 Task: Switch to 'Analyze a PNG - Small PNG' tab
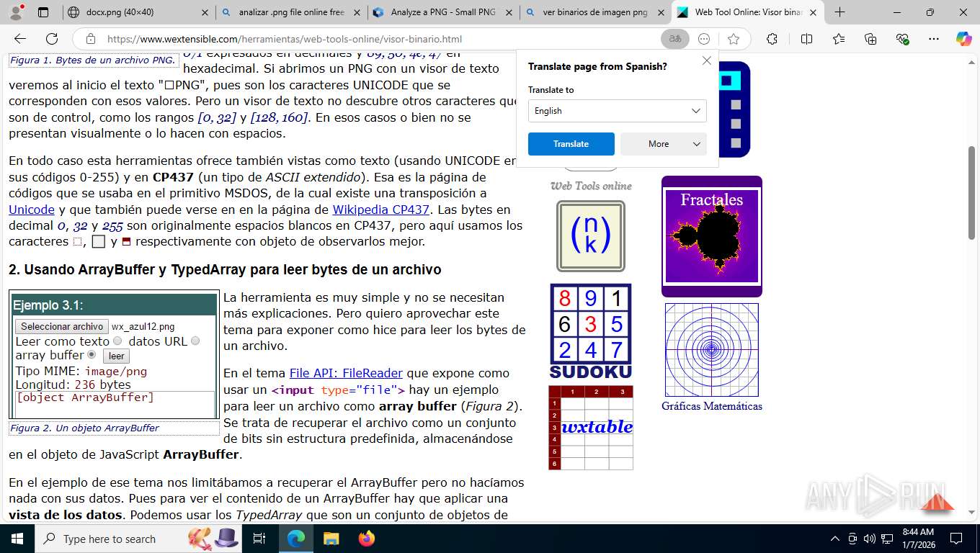point(443,12)
